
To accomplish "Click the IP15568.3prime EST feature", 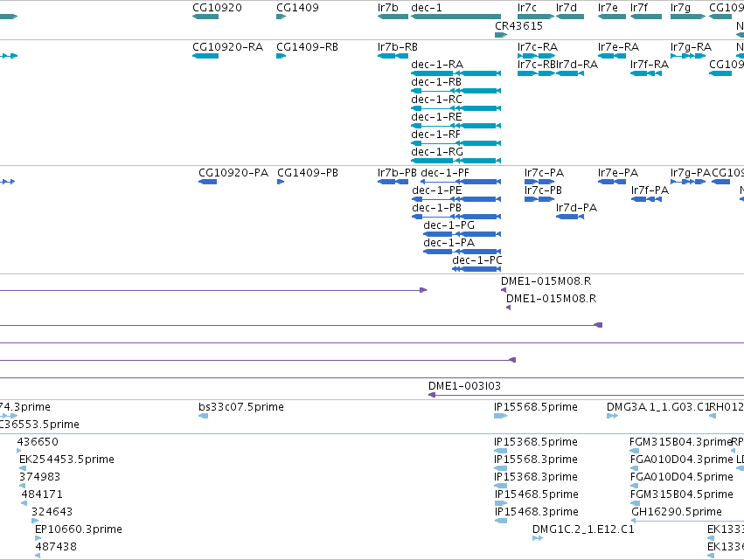I will point(501,468).
